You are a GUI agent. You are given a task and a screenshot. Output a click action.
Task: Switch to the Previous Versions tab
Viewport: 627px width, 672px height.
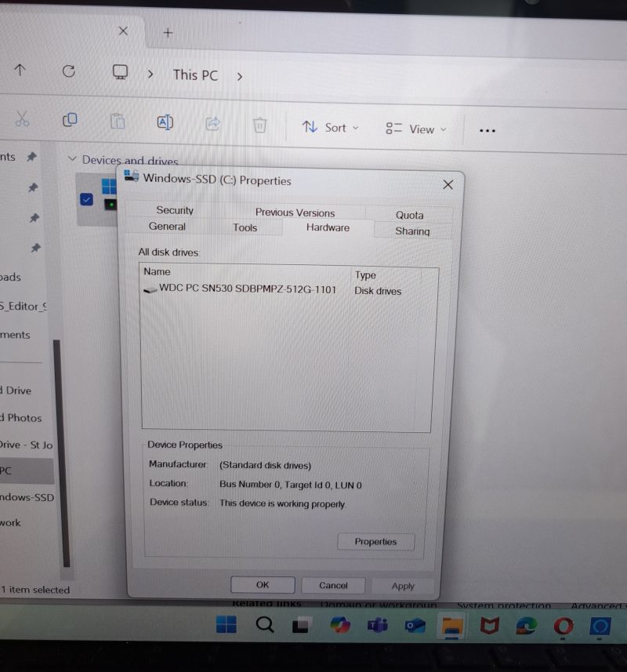295,212
